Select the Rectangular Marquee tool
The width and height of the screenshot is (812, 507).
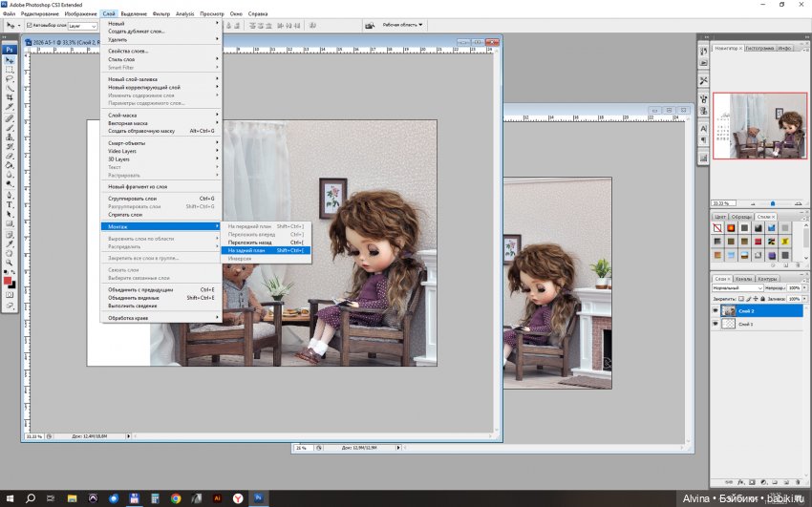10,70
